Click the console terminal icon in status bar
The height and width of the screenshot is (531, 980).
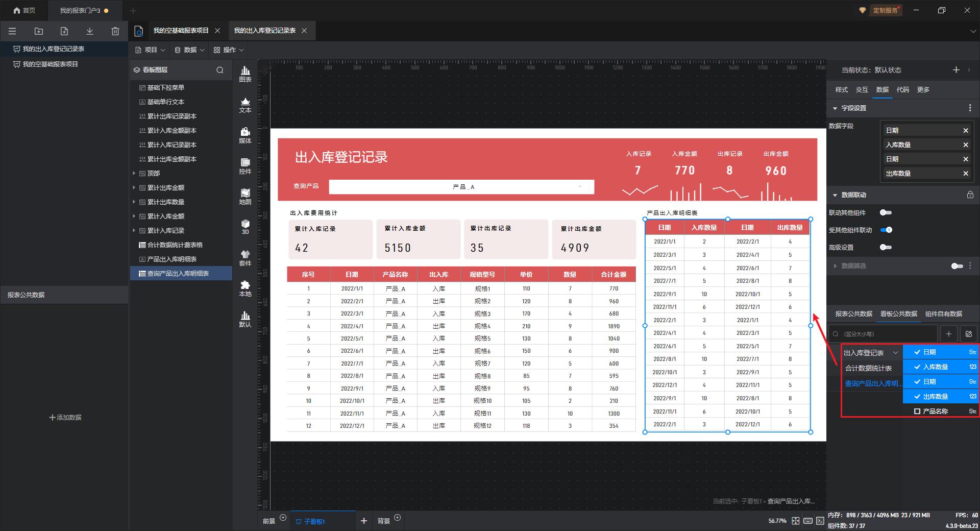pyautogui.click(x=820, y=521)
